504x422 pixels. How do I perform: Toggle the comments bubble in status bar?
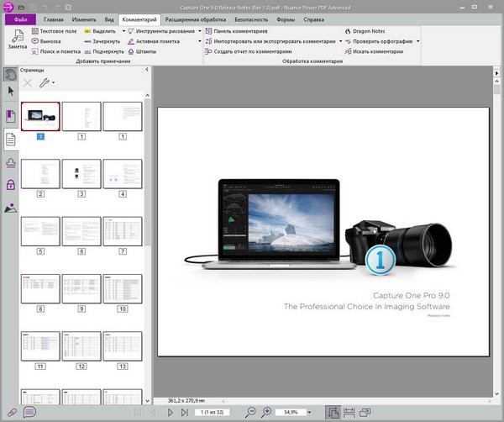29,413
